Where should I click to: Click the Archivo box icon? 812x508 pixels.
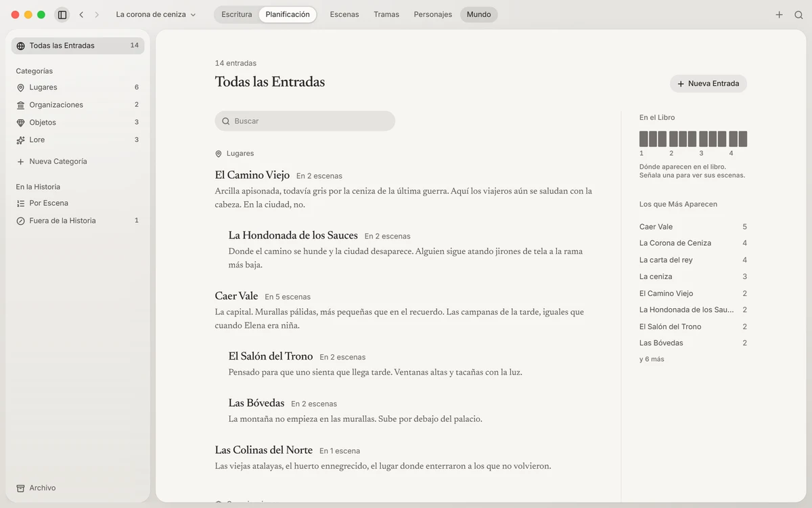point(20,488)
